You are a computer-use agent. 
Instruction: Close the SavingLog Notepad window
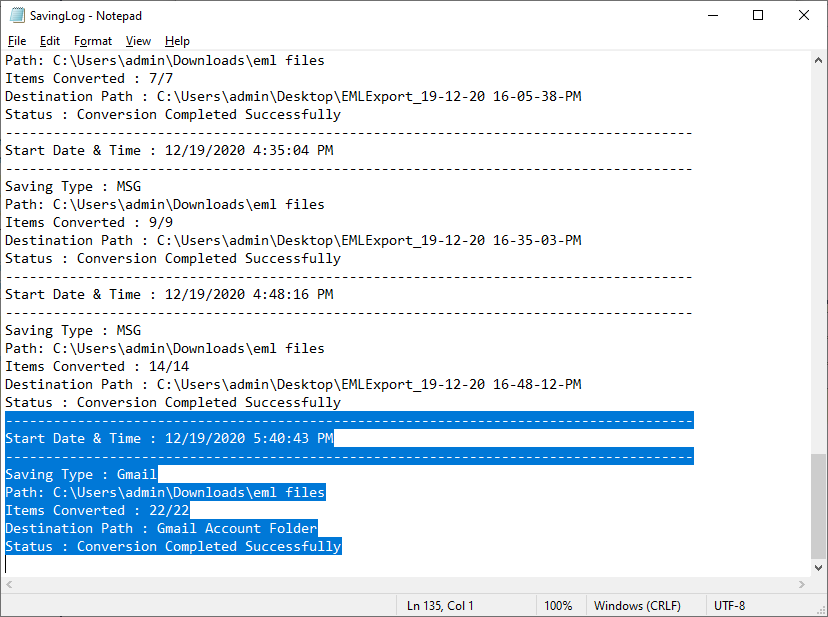coord(804,15)
